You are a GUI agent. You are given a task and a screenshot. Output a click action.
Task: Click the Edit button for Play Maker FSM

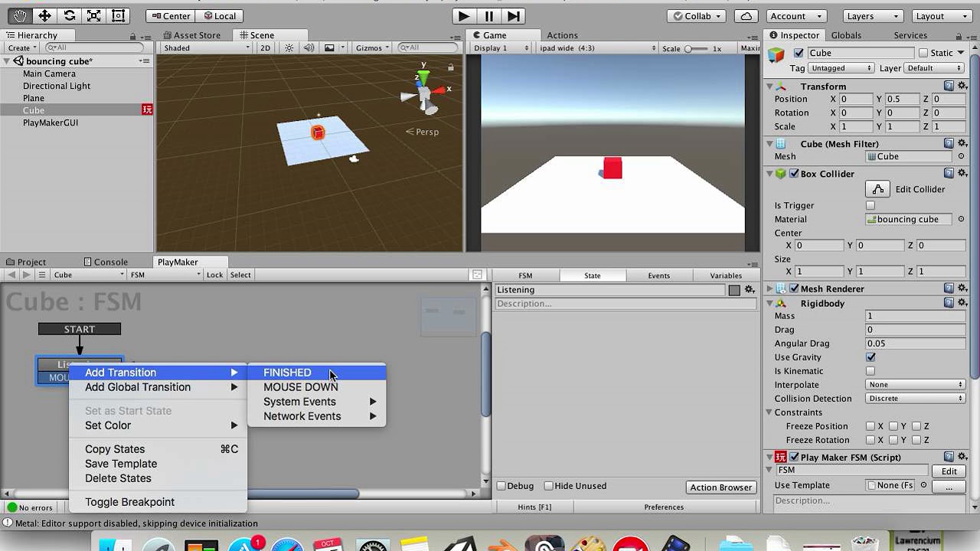point(949,471)
